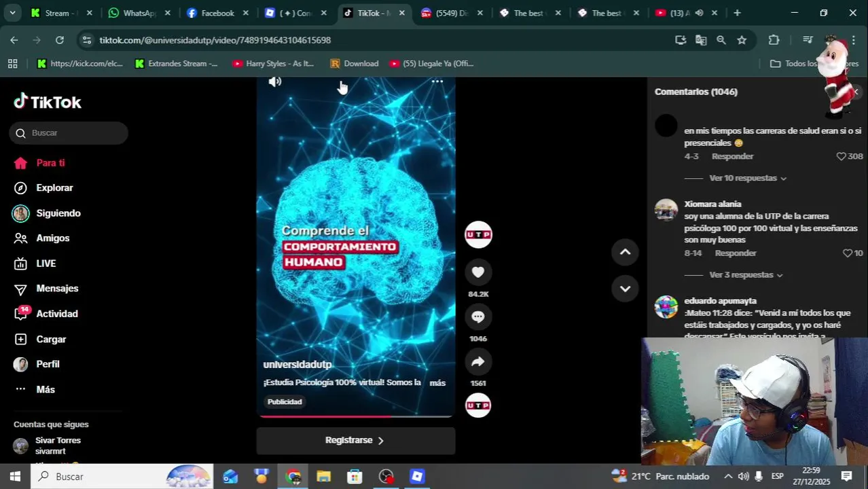Open eduardo apumayta's profile name
Screen dimensions: 868x489
720,301
